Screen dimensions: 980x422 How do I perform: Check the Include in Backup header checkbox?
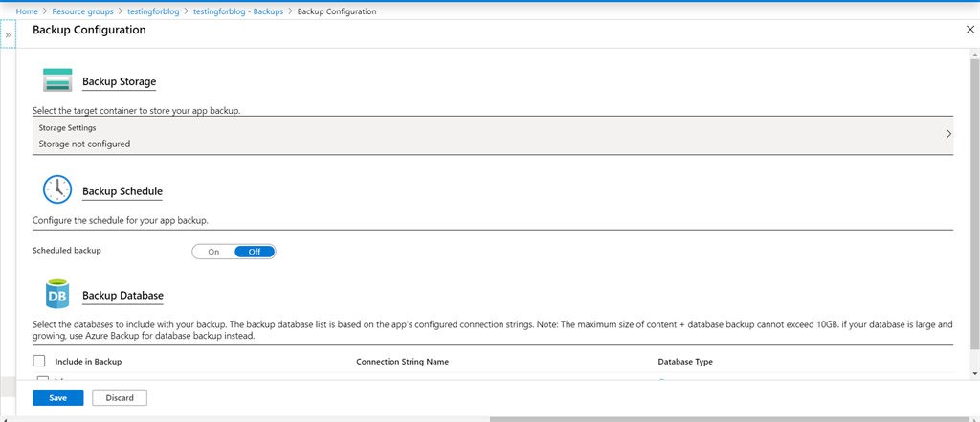click(x=38, y=362)
